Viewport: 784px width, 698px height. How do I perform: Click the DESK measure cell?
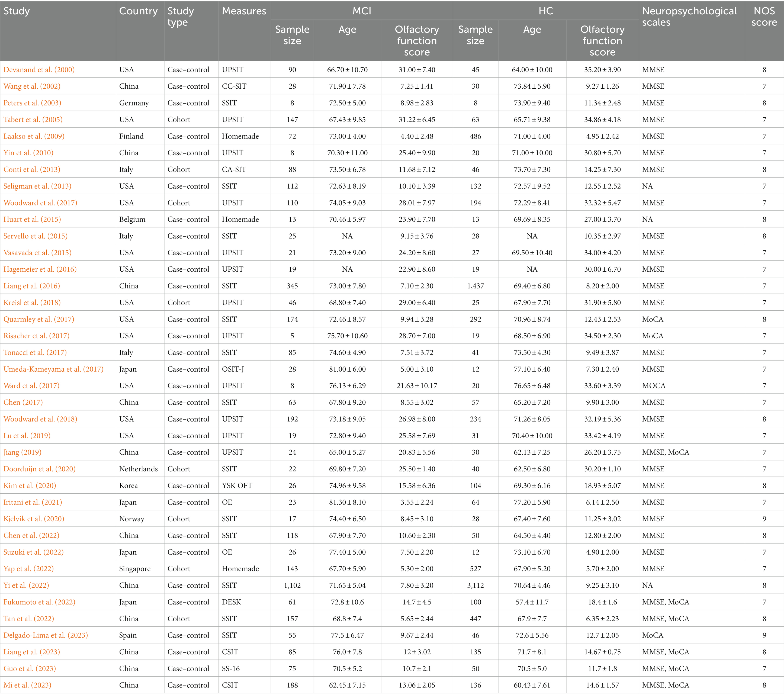pos(232,602)
